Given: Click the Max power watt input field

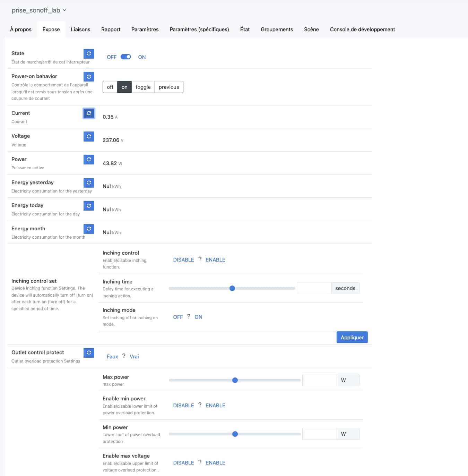Looking at the screenshot, I should [x=319, y=380].
